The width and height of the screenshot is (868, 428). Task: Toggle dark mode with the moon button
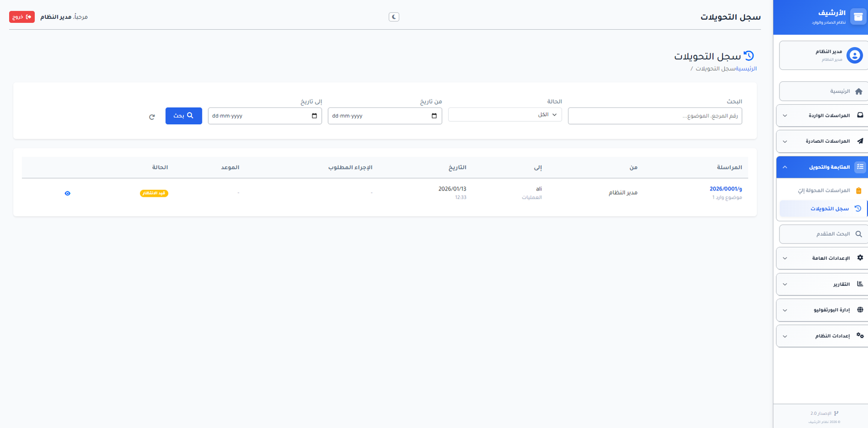tap(394, 17)
